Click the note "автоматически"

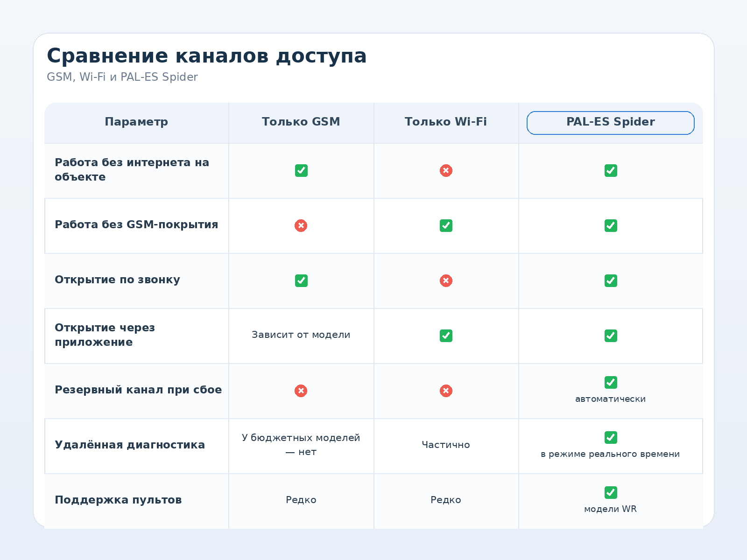click(611, 399)
